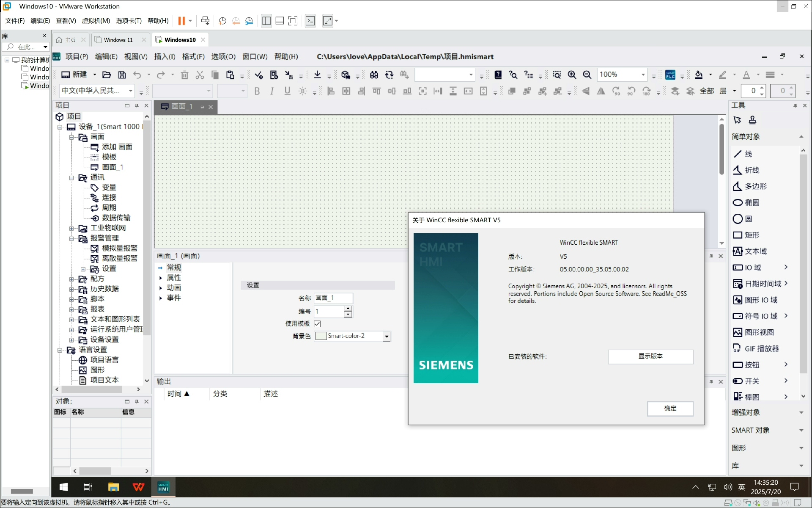The height and width of the screenshot is (508, 812).
Task: Click the Zoom in magnifier icon
Action: tap(572, 75)
